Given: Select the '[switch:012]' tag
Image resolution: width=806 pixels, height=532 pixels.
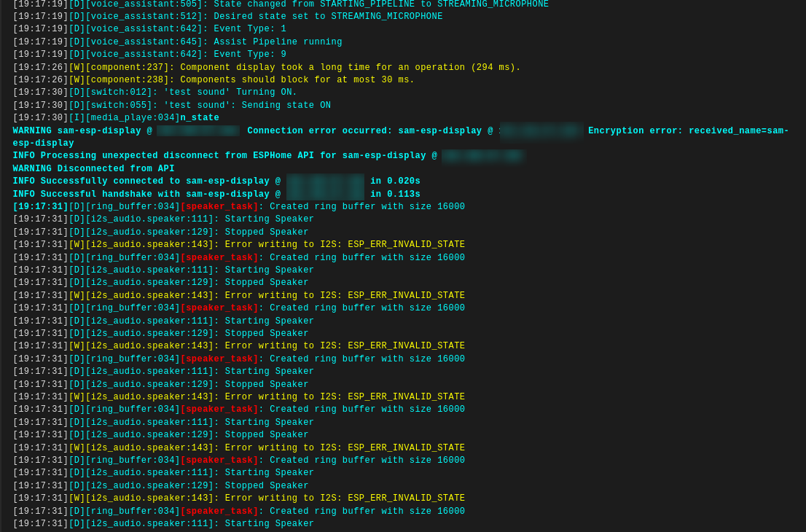Looking at the screenshot, I should [x=121, y=93].
